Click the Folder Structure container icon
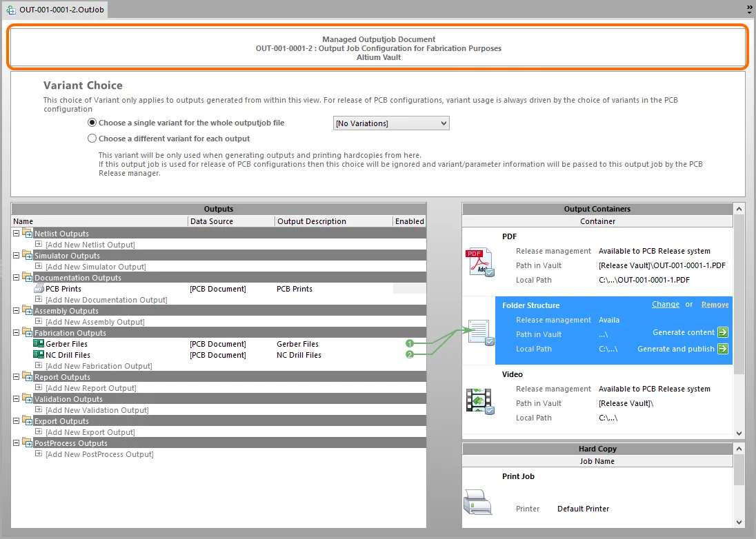The image size is (756, 539). (x=480, y=332)
